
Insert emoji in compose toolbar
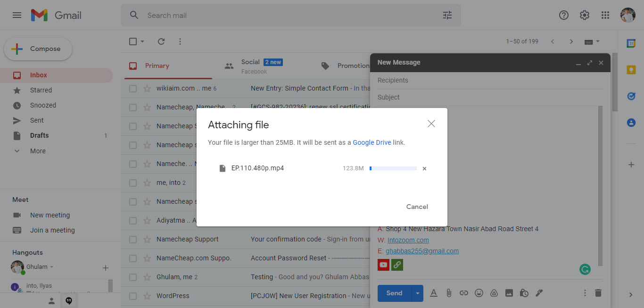click(479, 293)
